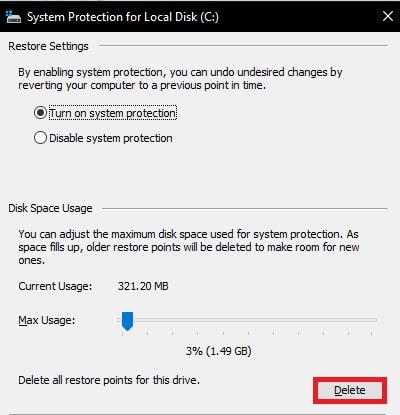Viewport: 400px width, 415px height.
Task: Click Delete to remove all restore points
Action: point(350,390)
